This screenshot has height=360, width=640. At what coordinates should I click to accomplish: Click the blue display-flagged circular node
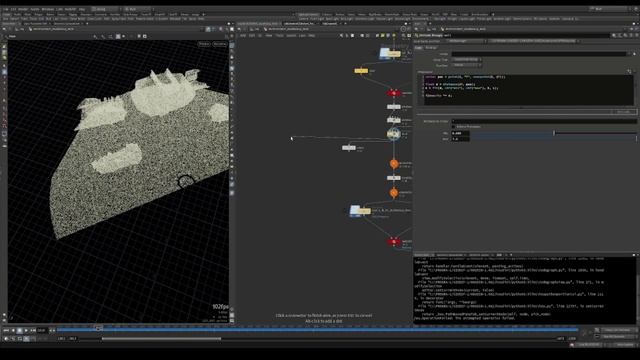point(393,133)
